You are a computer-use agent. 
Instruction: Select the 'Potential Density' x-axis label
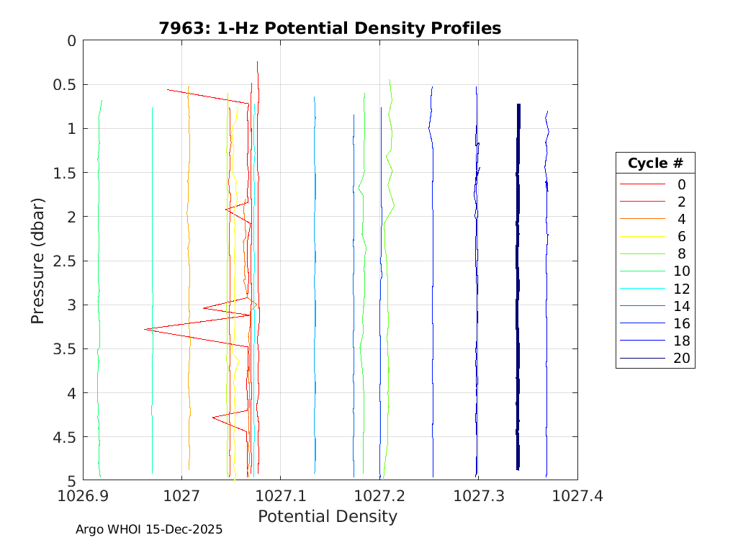[327, 516]
